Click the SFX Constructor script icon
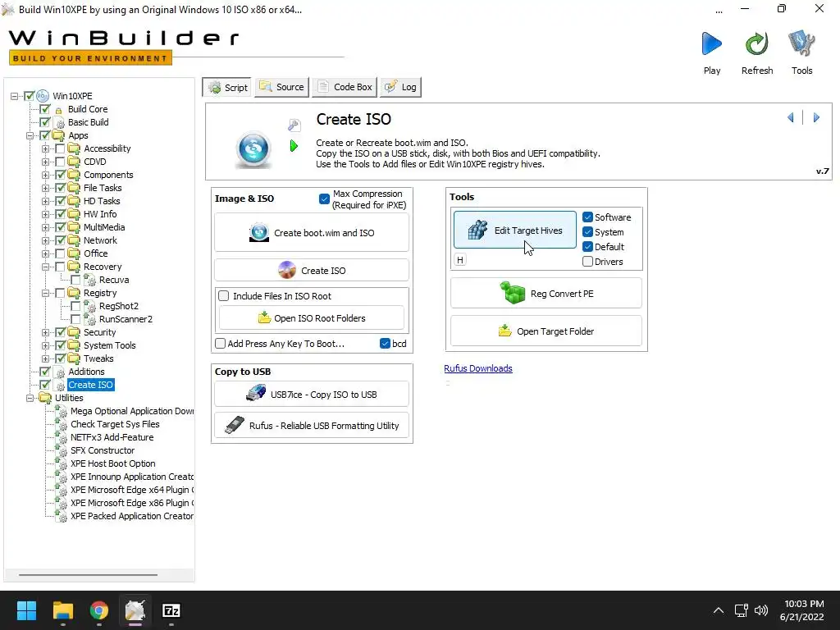The width and height of the screenshot is (840, 630). pos(62,450)
